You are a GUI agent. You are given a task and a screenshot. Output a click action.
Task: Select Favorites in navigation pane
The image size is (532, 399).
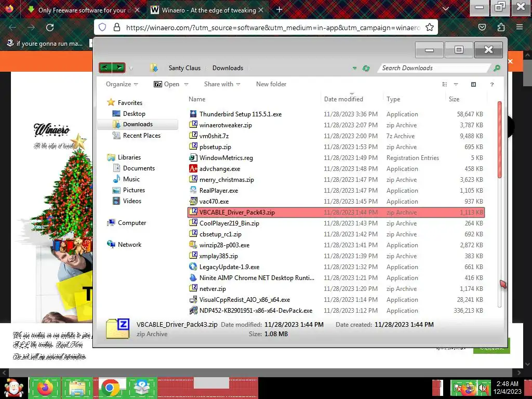pyautogui.click(x=130, y=102)
